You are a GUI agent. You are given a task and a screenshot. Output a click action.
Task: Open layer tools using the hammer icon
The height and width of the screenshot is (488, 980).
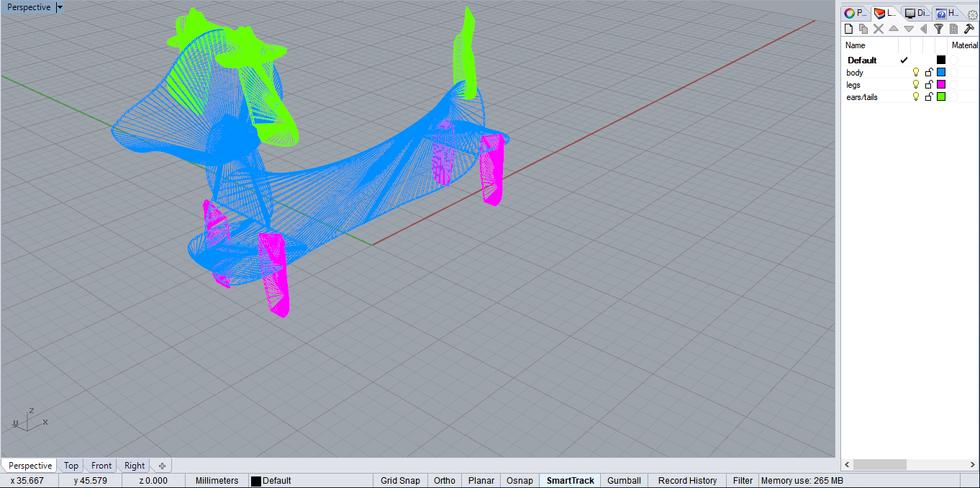coord(968,29)
